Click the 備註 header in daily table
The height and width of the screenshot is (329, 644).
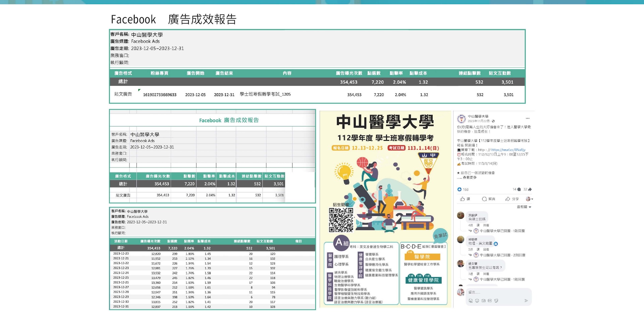point(299,241)
